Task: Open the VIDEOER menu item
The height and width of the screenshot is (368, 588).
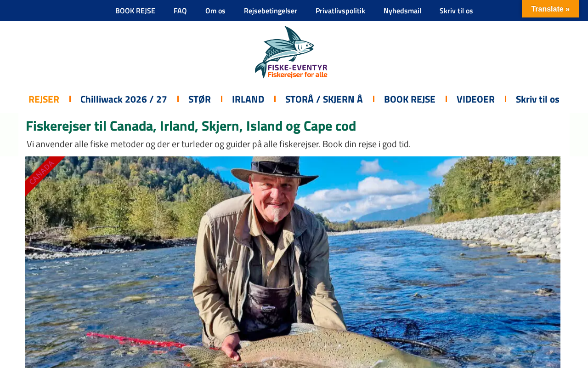Action: [x=475, y=99]
